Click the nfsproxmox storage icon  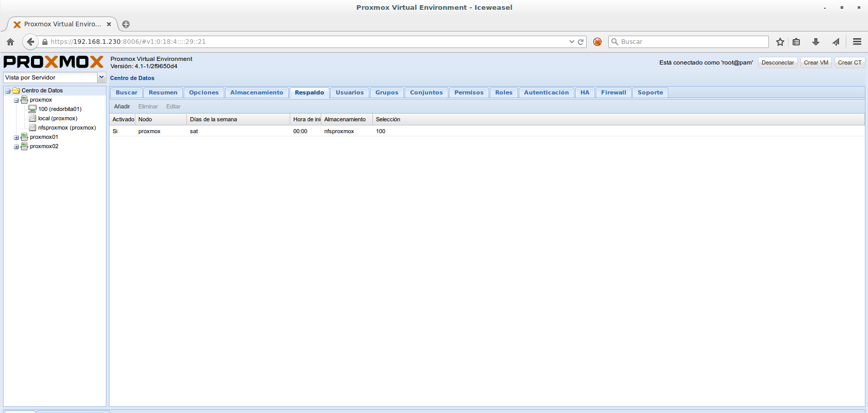(33, 128)
